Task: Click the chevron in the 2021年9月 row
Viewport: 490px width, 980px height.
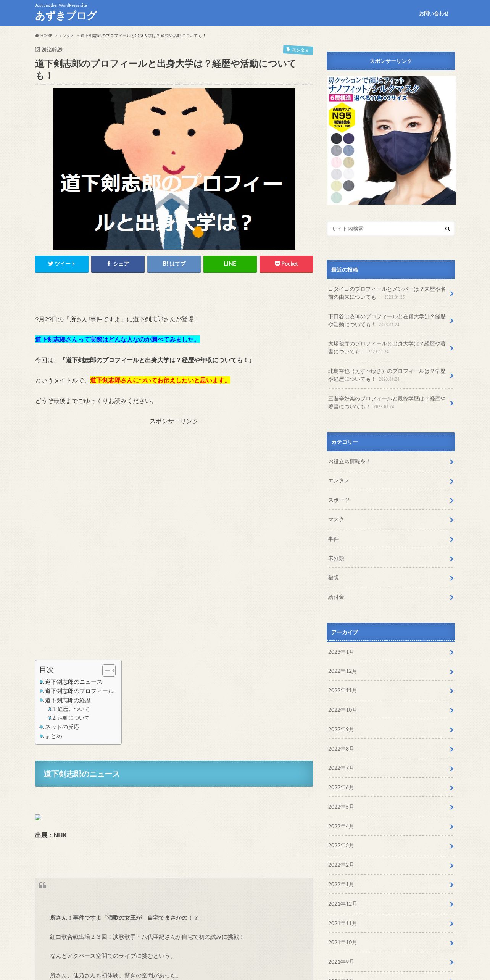Action: pyautogui.click(x=451, y=962)
